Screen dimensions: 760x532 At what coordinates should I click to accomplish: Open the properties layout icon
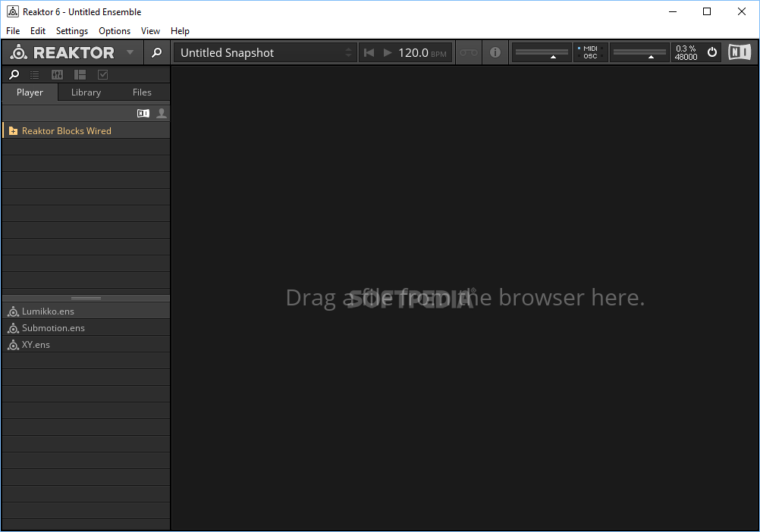point(80,74)
